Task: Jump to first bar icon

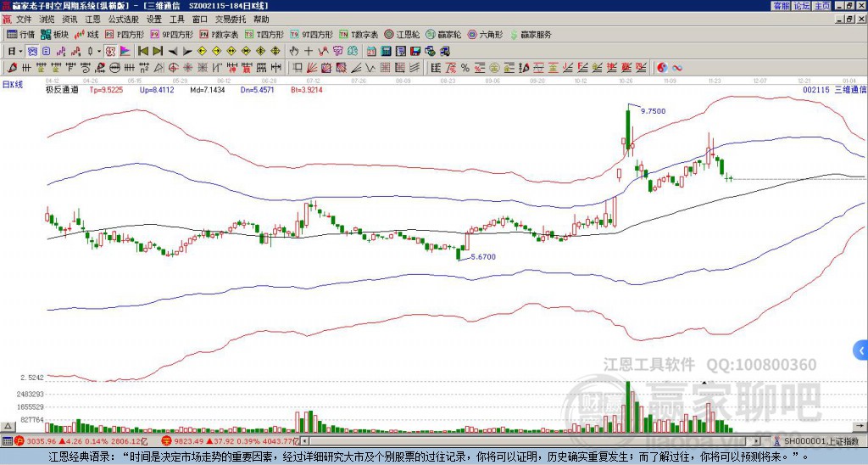Action: coord(142,52)
